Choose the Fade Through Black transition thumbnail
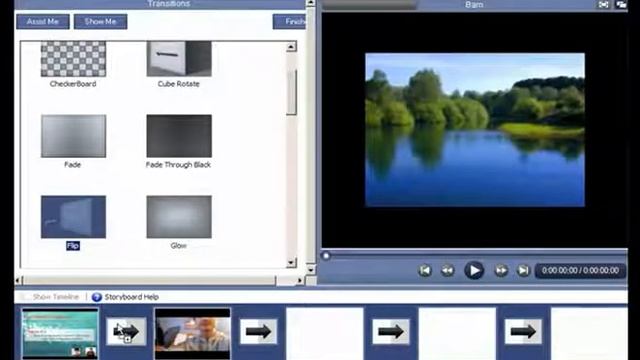Viewport: 640px width, 360px height. point(179,136)
